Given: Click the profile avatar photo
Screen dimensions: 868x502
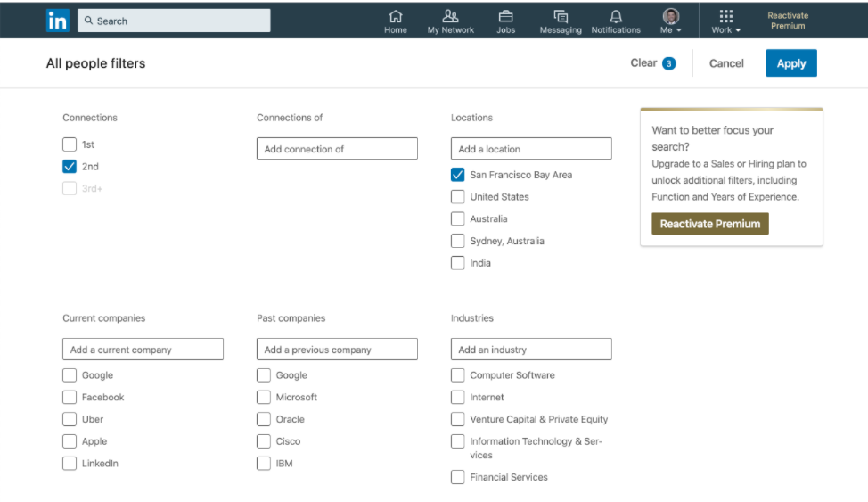Looking at the screenshot, I should (x=670, y=15).
